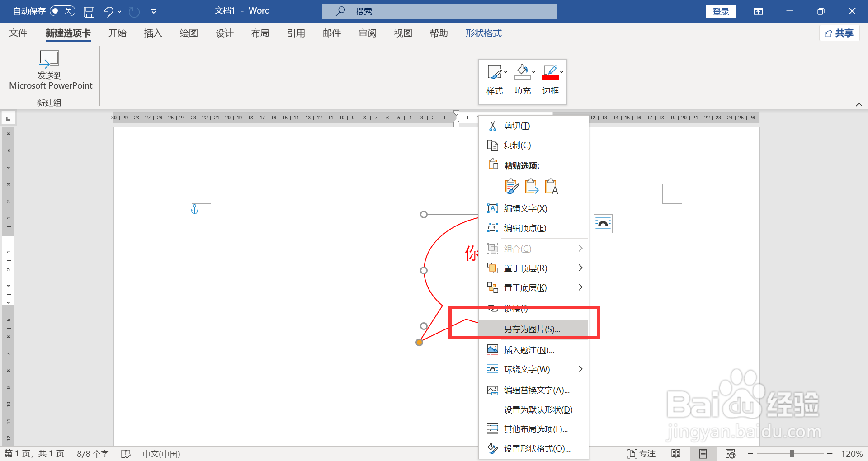
Task: Switch to the 设计 tab
Action: click(224, 33)
